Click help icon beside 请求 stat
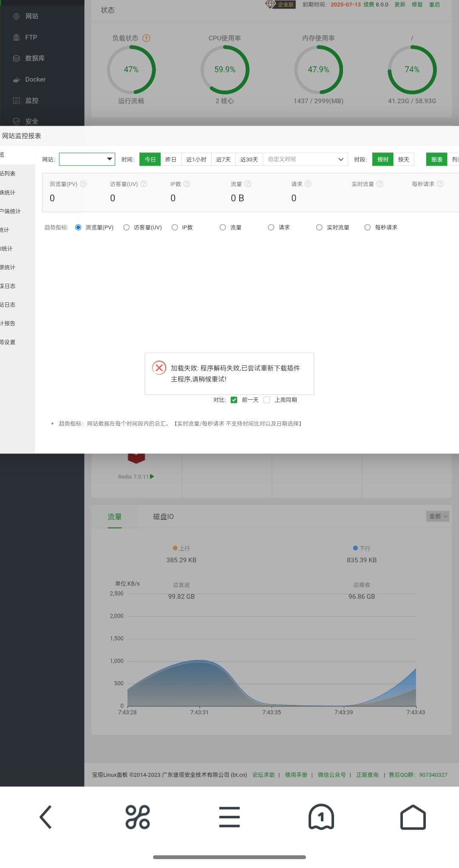The image size is (459, 868). point(308,184)
